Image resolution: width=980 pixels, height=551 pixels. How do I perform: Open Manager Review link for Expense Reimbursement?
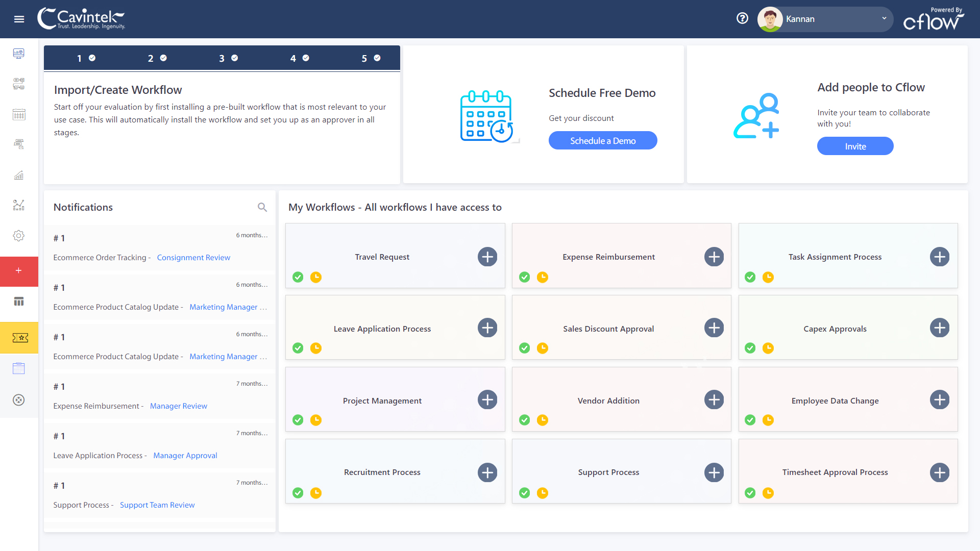pos(179,406)
